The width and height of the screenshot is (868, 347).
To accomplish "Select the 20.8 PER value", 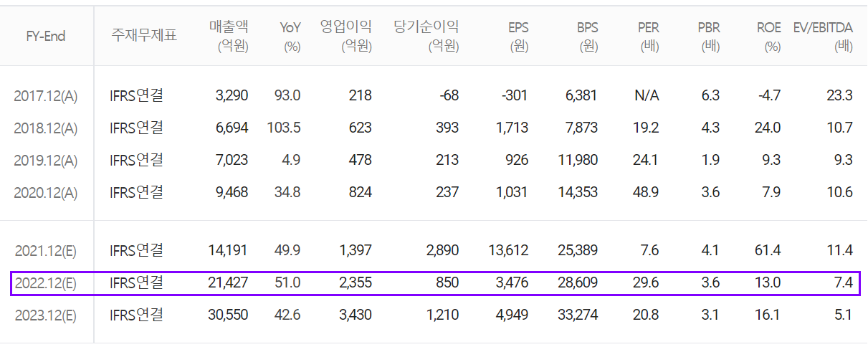I will pos(647,315).
